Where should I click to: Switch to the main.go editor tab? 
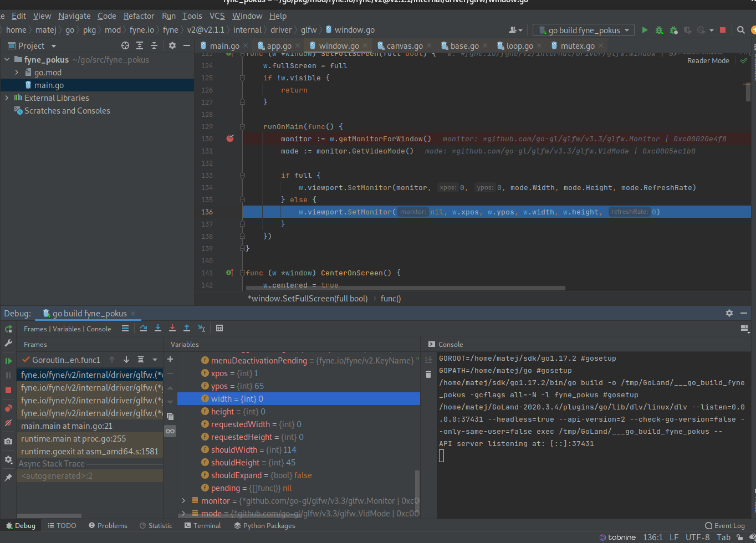[224, 45]
